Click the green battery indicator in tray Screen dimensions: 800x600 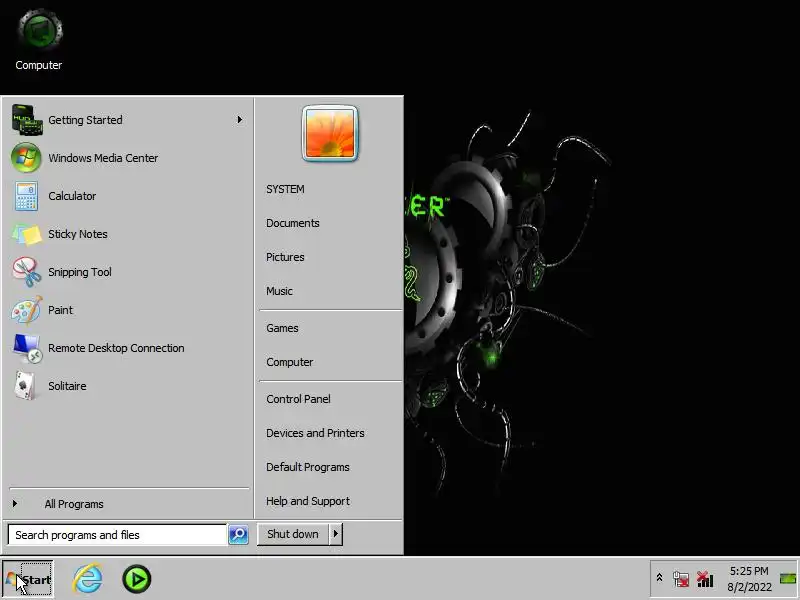[x=788, y=579]
